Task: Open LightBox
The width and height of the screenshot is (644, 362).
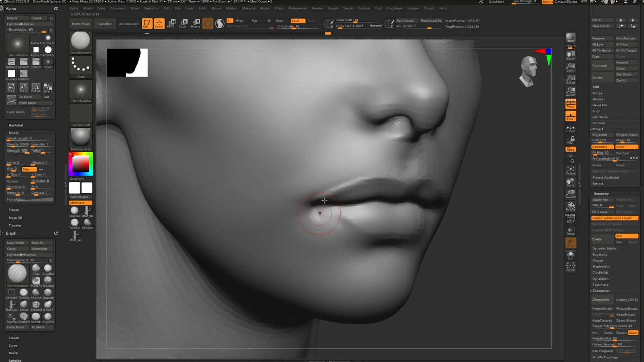Action: click(x=105, y=24)
